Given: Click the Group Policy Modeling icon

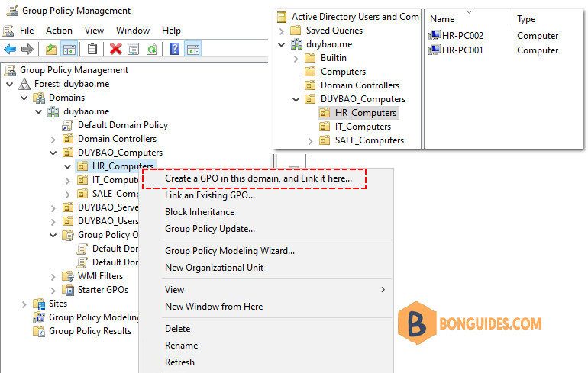Looking at the screenshot, I should 39,317.
